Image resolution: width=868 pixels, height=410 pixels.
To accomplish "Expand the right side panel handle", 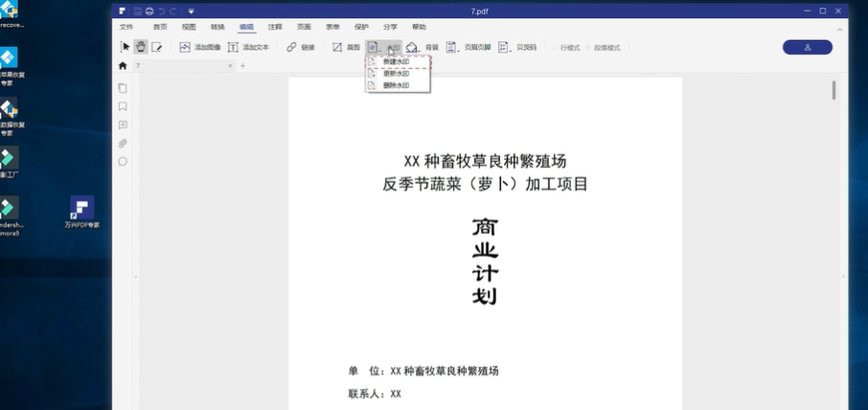I will 844,276.
